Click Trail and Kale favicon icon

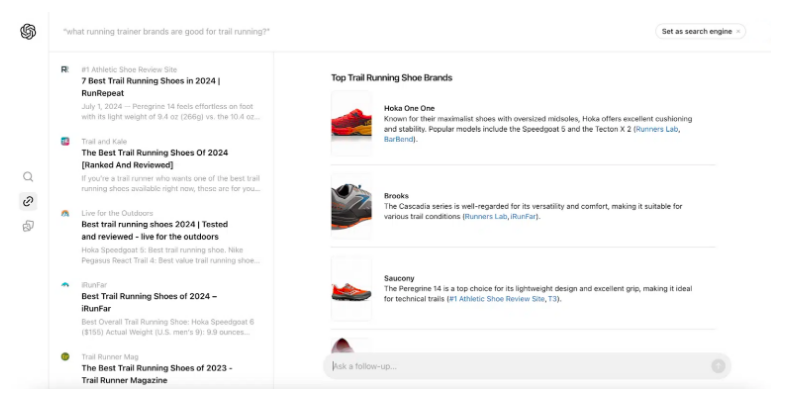(65, 141)
